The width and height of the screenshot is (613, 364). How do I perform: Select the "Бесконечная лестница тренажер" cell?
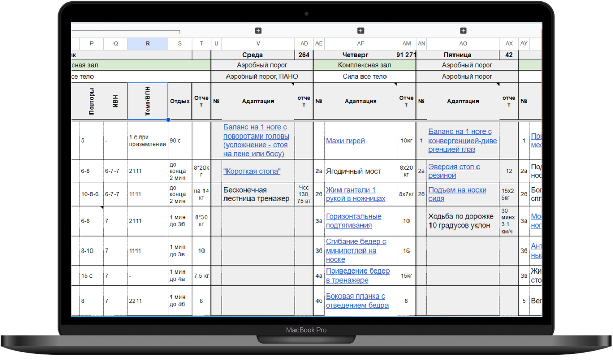256,194
